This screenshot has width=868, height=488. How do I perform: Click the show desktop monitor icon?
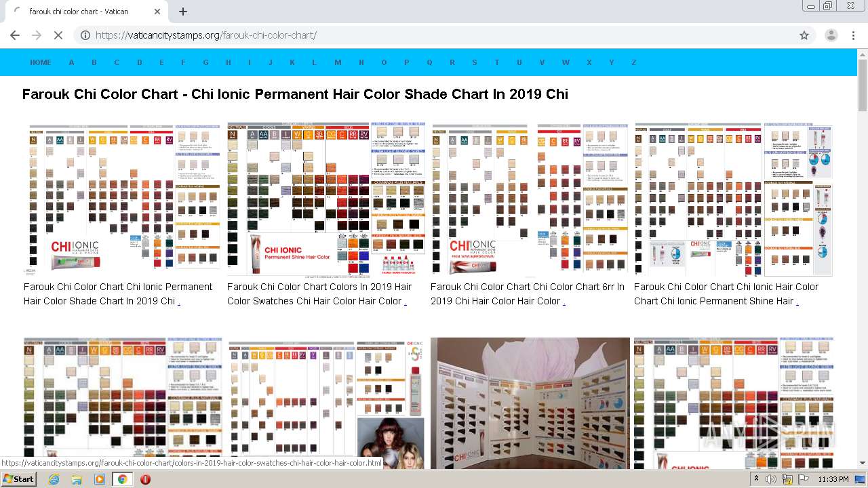861,479
